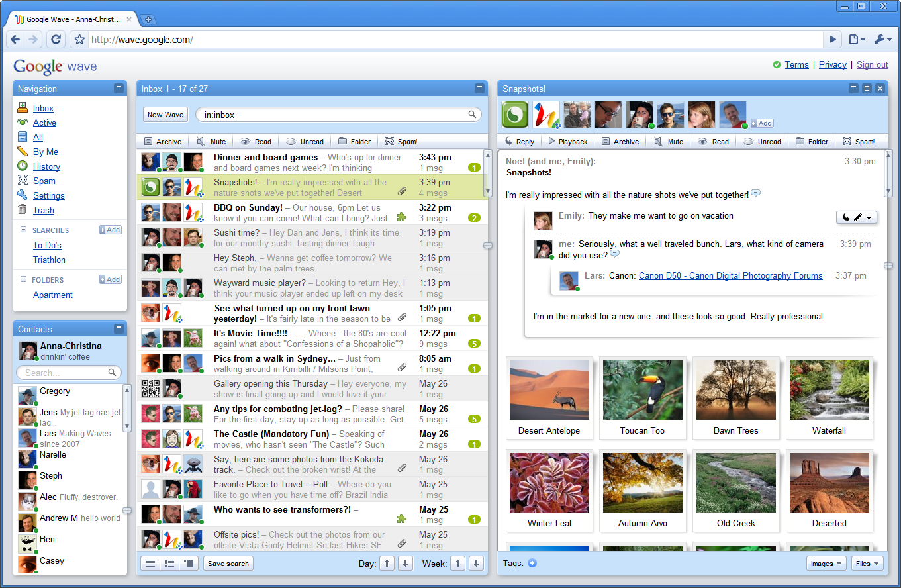Move the selected wave to a Folder

354,141
